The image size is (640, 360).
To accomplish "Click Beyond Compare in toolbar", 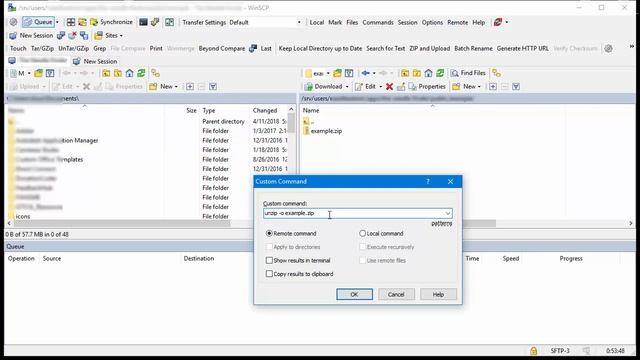I will (222, 48).
